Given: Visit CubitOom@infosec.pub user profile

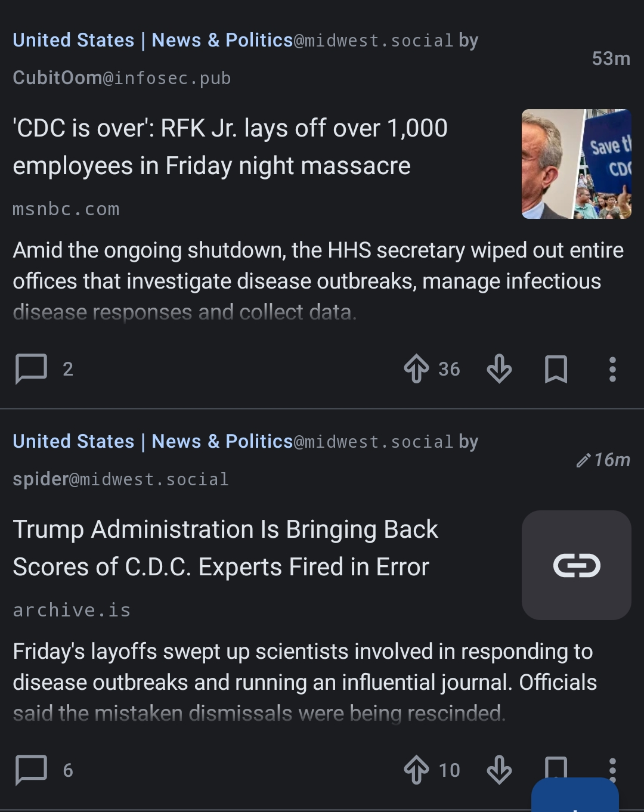Looking at the screenshot, I should coord(122,78).
